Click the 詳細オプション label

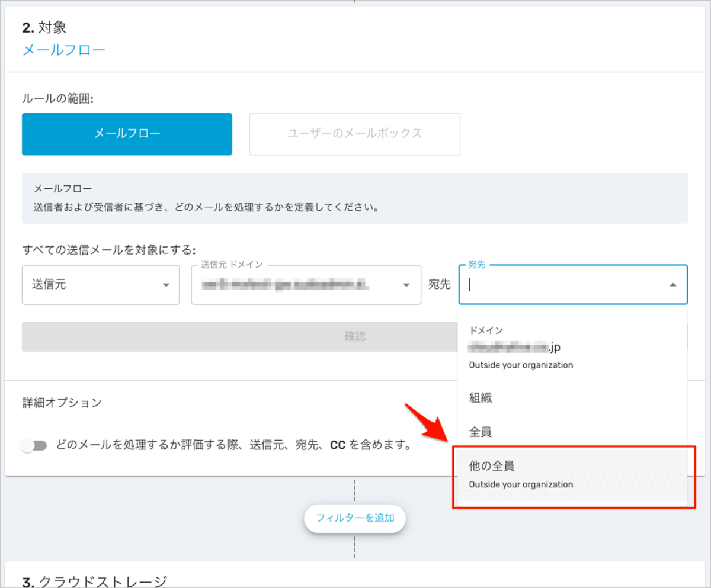coord(62,403)
